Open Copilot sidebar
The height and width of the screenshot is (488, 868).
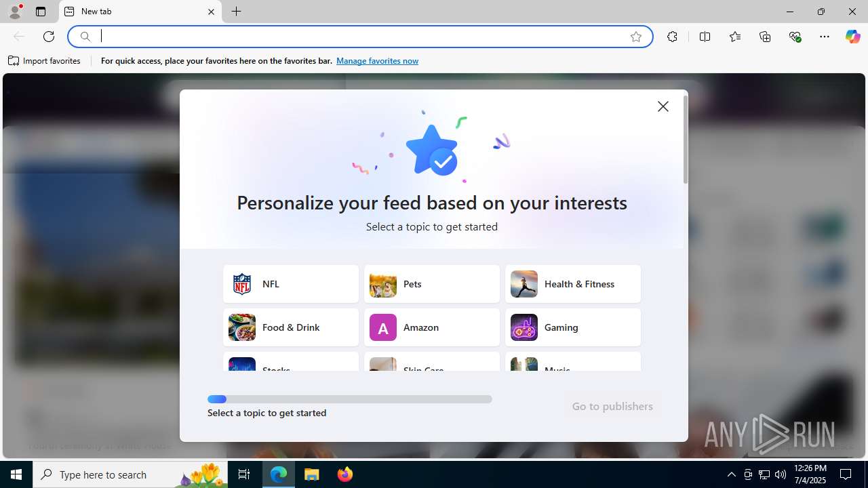click(852, 37)
